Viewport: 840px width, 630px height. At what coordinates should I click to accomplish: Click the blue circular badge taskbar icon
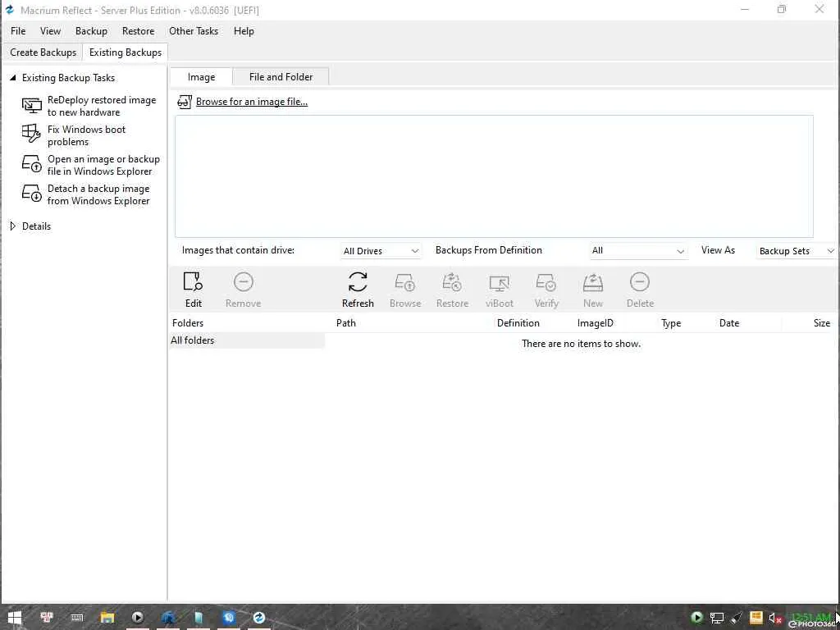coord(229,618)
